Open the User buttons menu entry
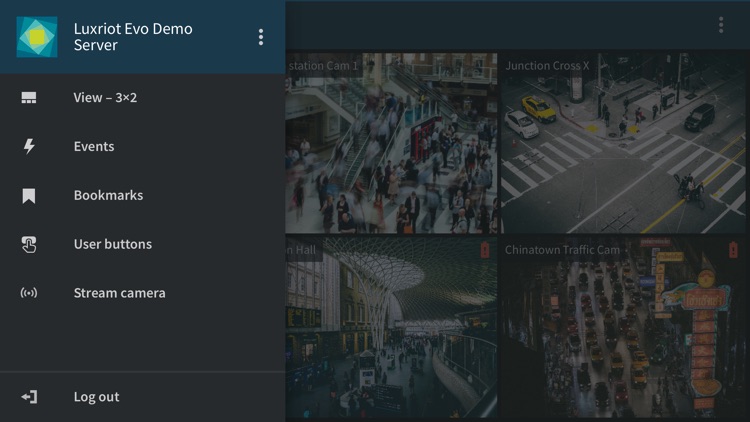The height and width of the screenshot is (422, 750). [143, 244]
